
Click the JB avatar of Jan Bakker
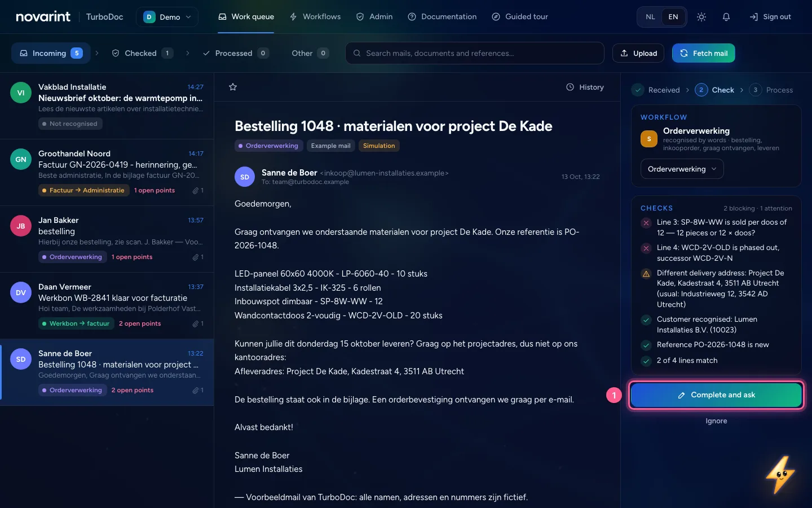pyautogui.click(x=21, y=226)
